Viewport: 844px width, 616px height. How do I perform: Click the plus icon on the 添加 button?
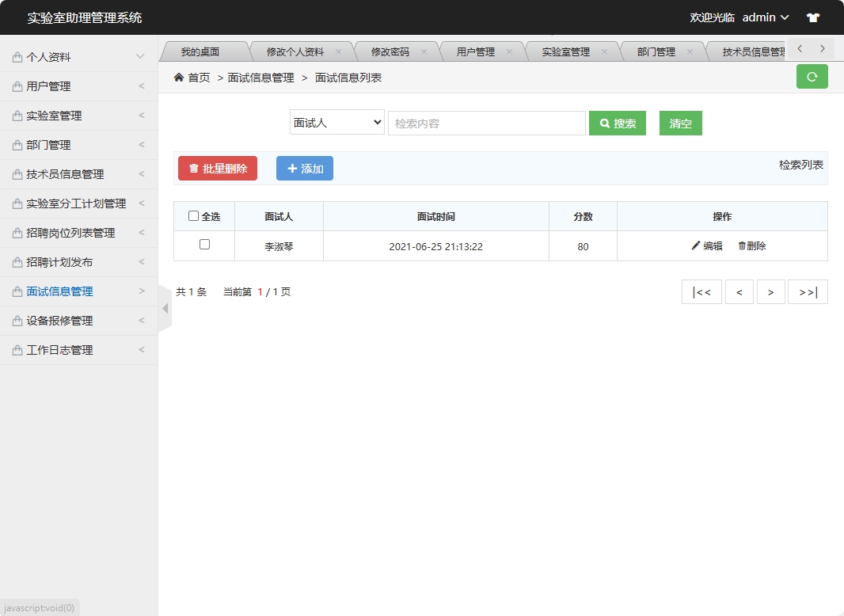[x=291, y=168]
